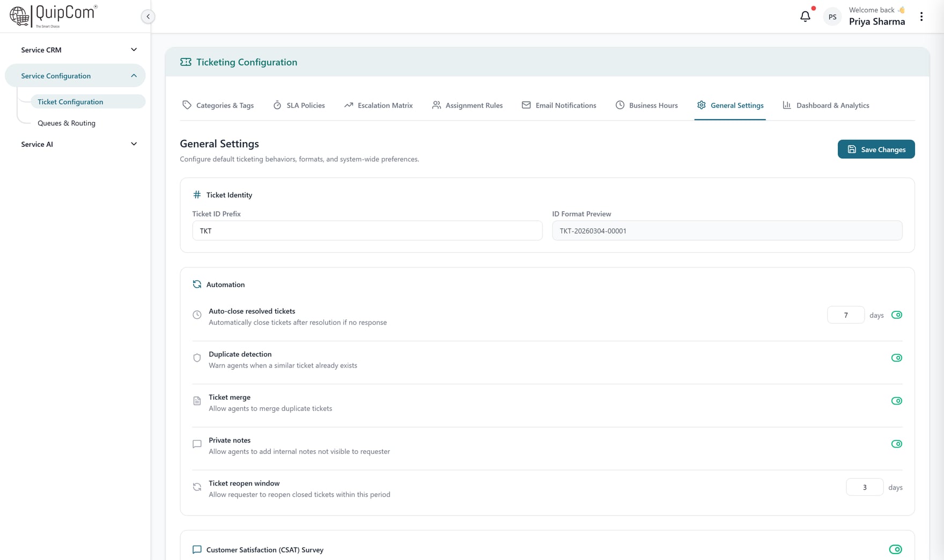Click the refresh icon beside Automation heading

[x=197, y=284]
